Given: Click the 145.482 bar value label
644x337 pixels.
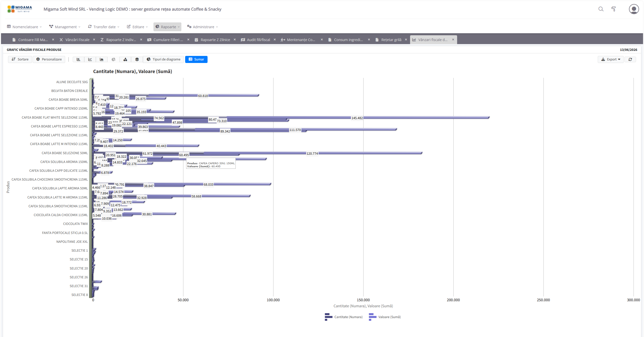Looking at the screenshot, I should pyautogui.click(x=357, y=118).
